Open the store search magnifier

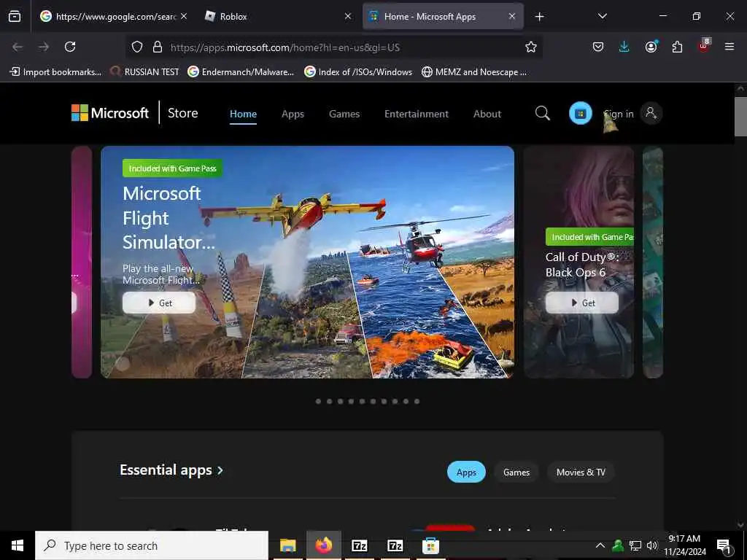[x=542, y=113]
